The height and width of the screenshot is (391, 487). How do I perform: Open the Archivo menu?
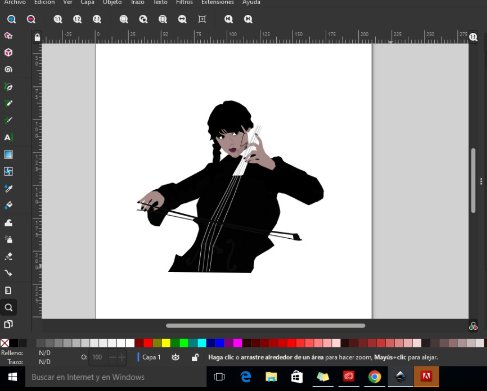click(15, 2)
